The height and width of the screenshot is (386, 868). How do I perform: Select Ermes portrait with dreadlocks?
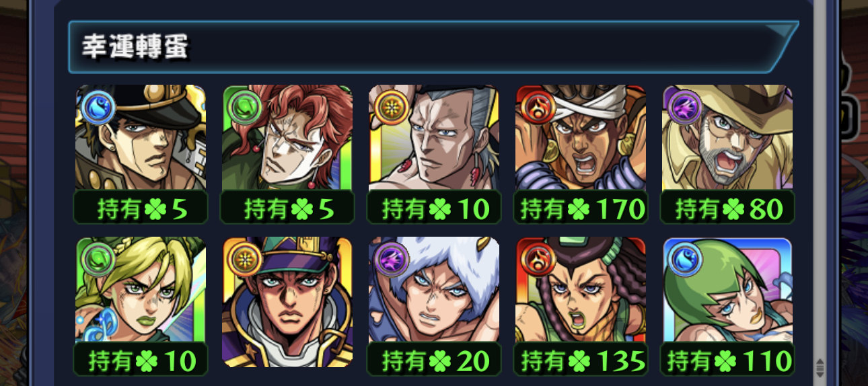point(581,290)
